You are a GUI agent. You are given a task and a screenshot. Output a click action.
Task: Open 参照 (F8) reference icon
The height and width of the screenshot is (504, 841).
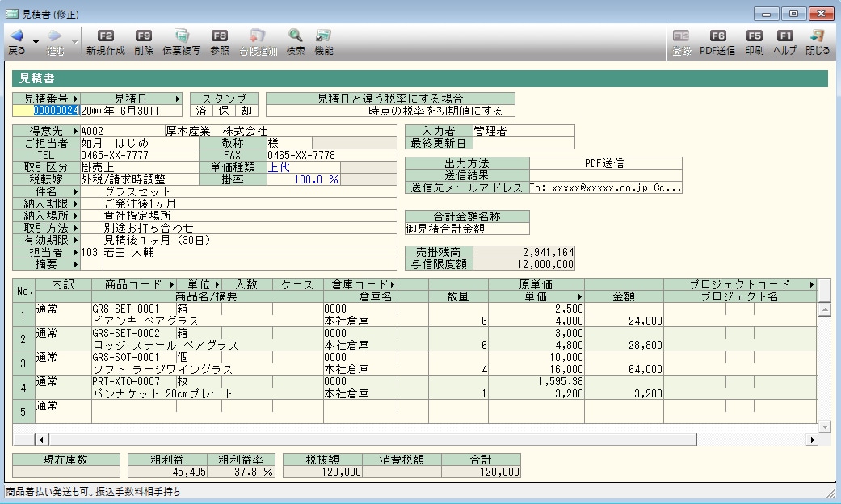(x=219, y=36)
